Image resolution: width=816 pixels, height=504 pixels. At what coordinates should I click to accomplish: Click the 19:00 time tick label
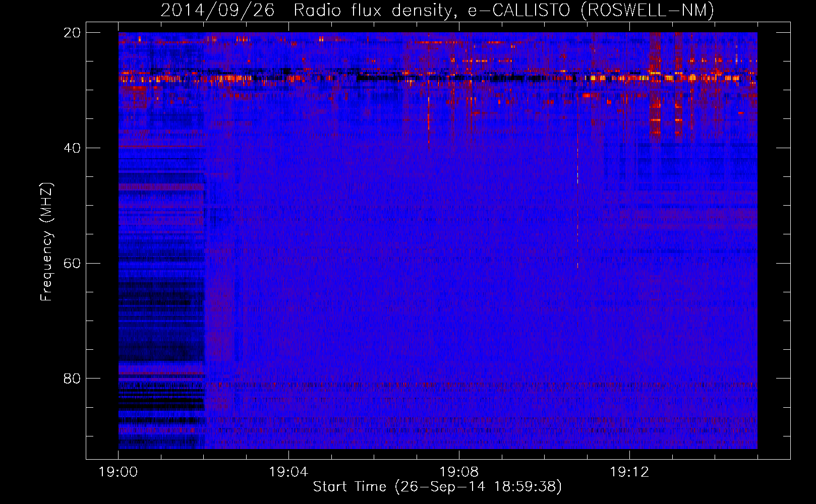[118, 472]
